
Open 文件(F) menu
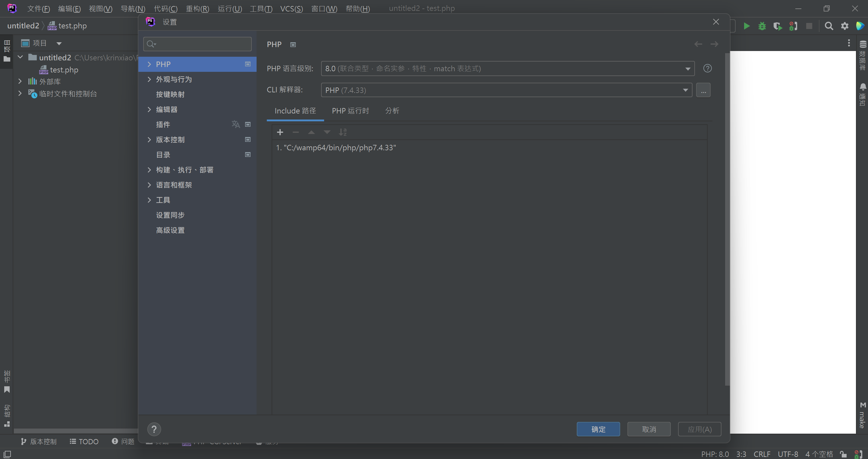pyautogui.click(x=38, y=8)
